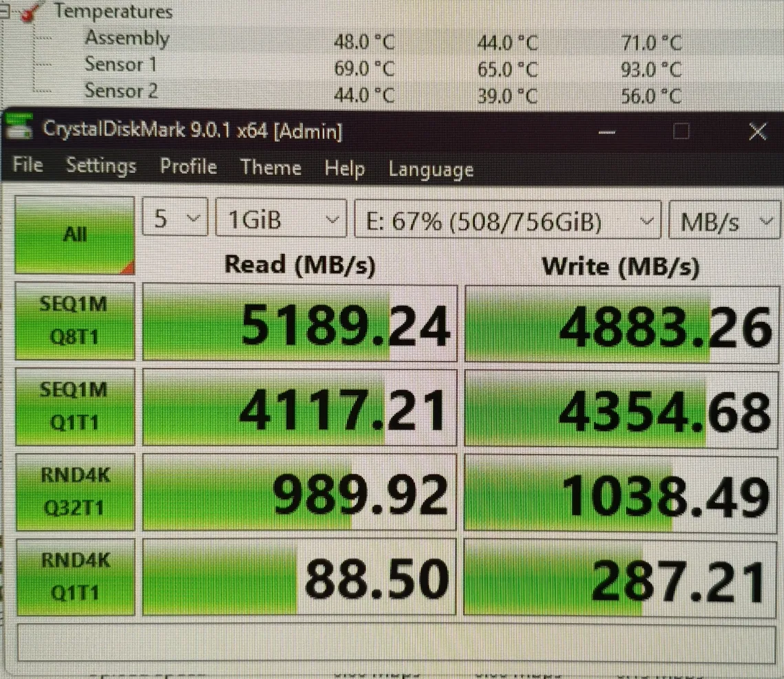
Task: Change the MB/s unit dropdown
Action: click(724, 222)
